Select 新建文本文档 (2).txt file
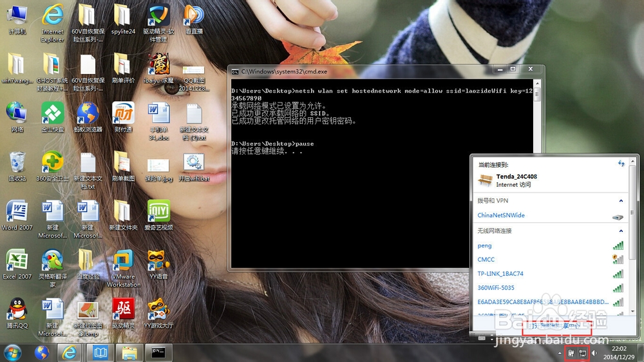This screenshot has width=644, height=362. (194, 122)
